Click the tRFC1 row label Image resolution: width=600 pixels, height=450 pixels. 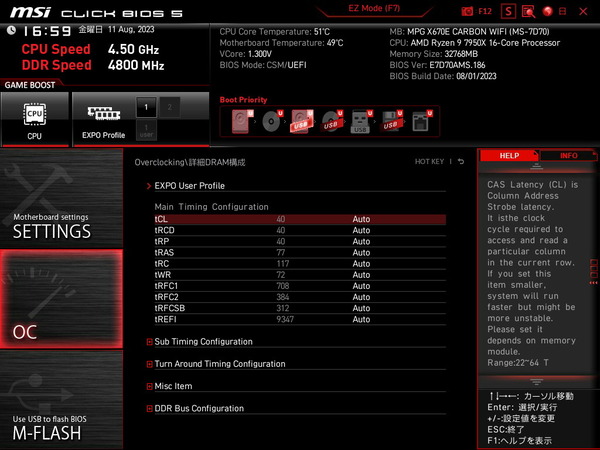point(166,286)
